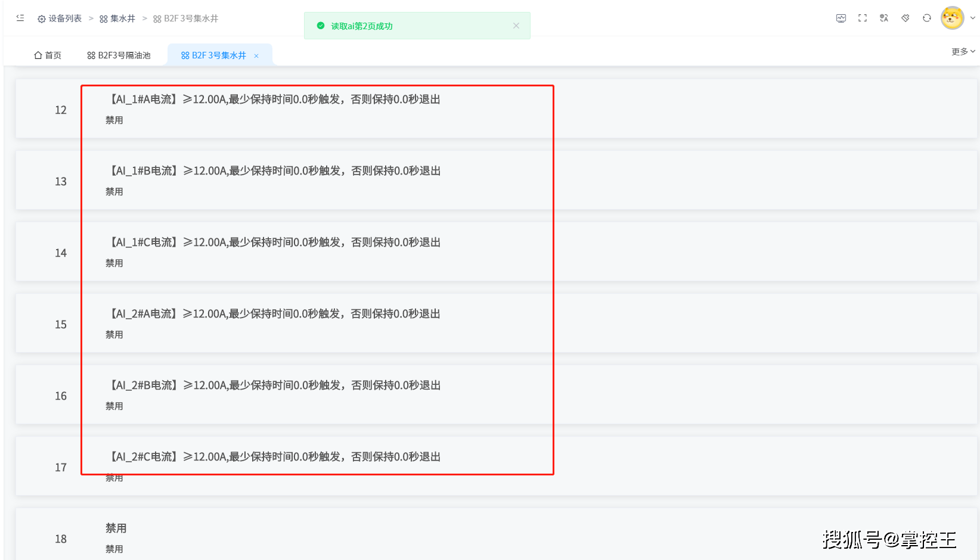Close the B2F 3号集水井 tab
This screenshot has height=560, width=980.
click(256, 56)
